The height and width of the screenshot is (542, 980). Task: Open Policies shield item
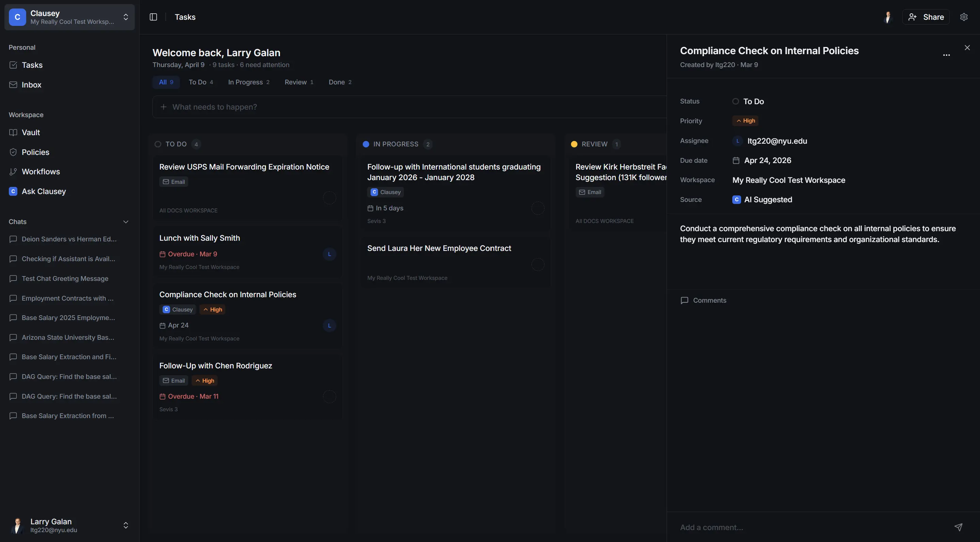pyautogui.click(x=35, y=152)
